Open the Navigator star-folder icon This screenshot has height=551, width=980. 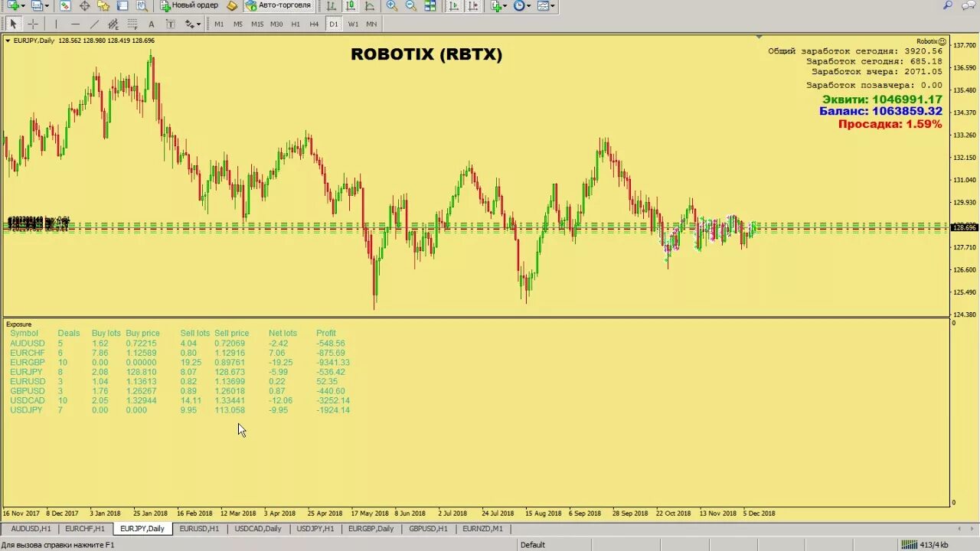pyautogui.click(x=103, y=5)
